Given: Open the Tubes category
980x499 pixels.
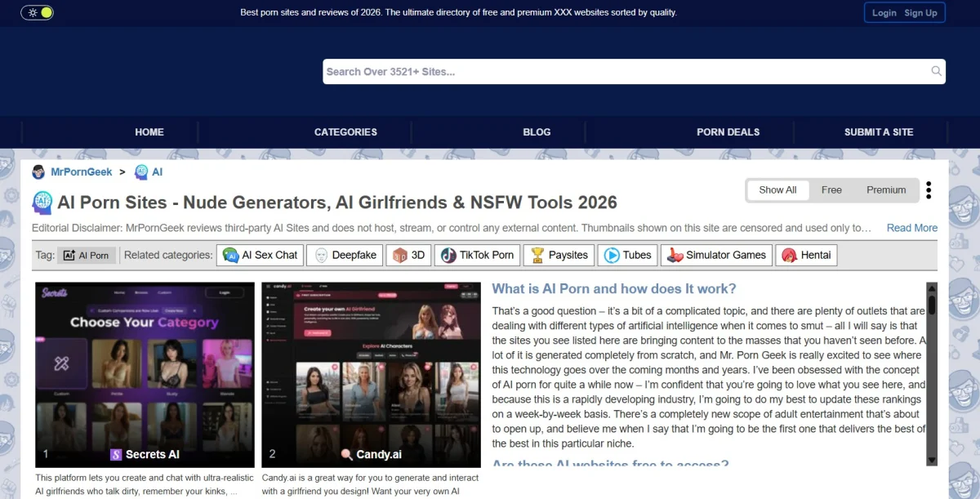Looking at the screenshot, I should tap(627, 255).
